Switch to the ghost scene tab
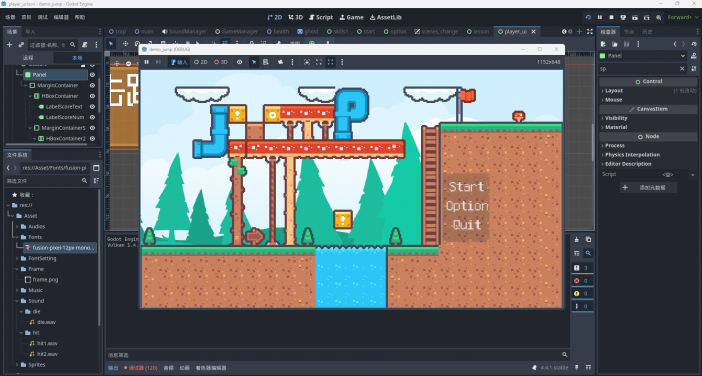This screenshot has height=376, width=702. tap(308, 32)
